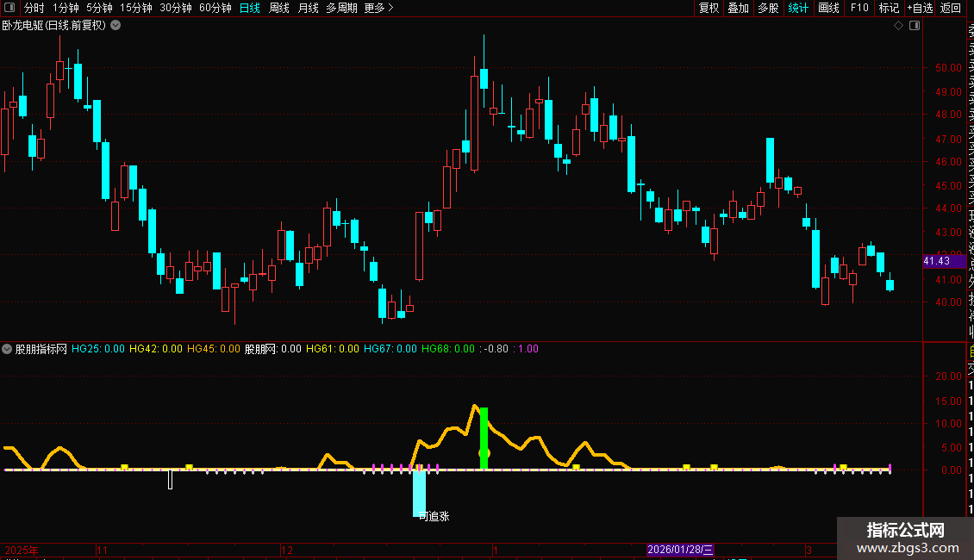This screenshot has height=560, width=974.
Task: Click the cyan 可追涨 signal bar
Action: coord(419,494)
